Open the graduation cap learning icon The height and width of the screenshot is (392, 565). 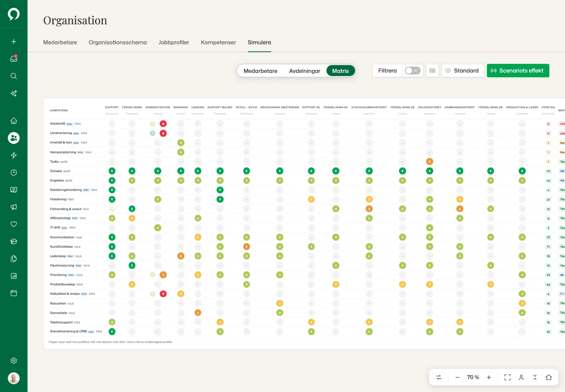tap(13, 241)
